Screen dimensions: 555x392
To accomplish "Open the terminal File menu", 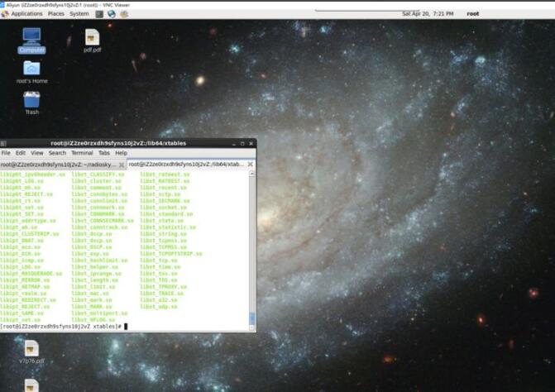I will point(6,153).
